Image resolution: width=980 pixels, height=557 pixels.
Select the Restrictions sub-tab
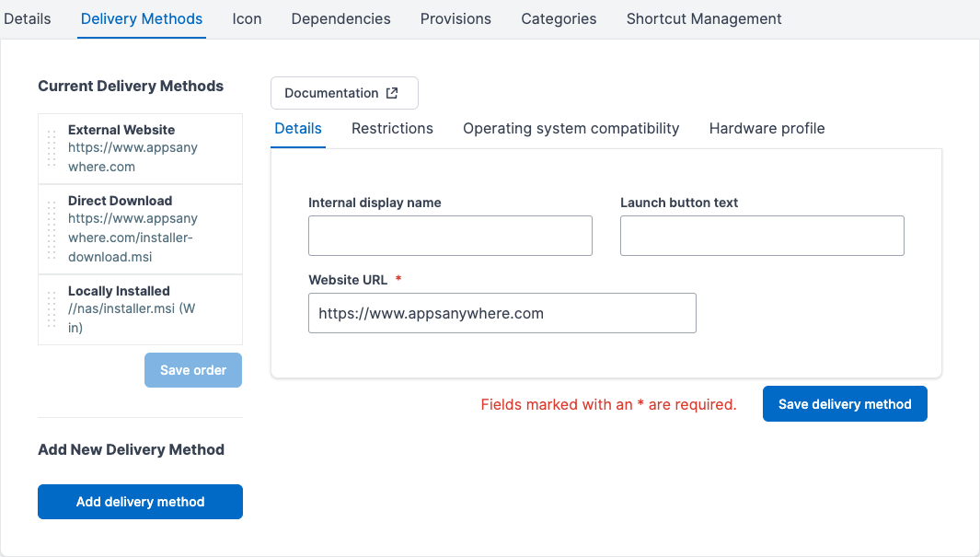point(392,129)
